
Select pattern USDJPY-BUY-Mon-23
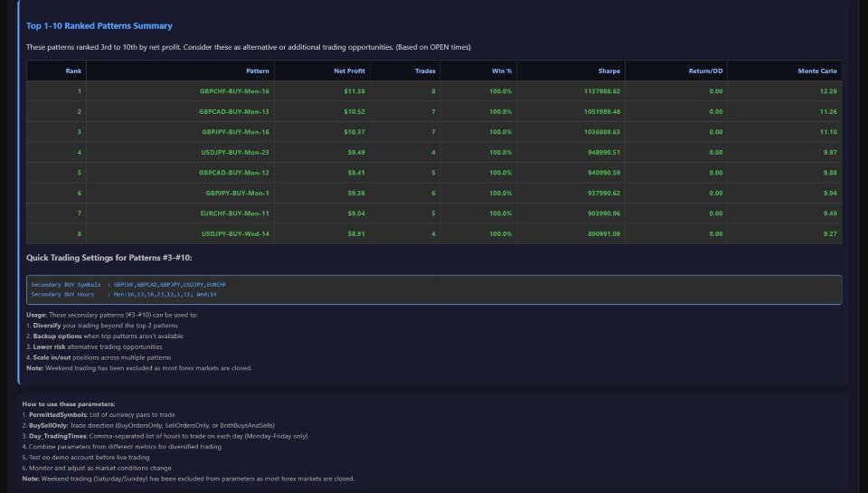click(235, 152)
